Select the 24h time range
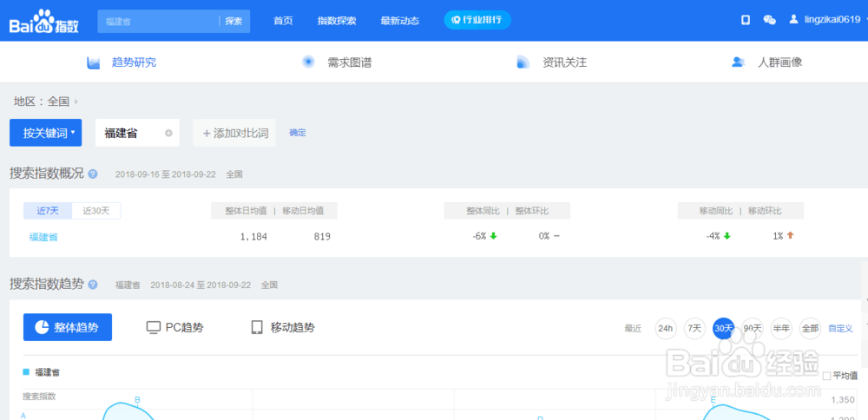This screenshot has width=868, height=420. (666, 328)
